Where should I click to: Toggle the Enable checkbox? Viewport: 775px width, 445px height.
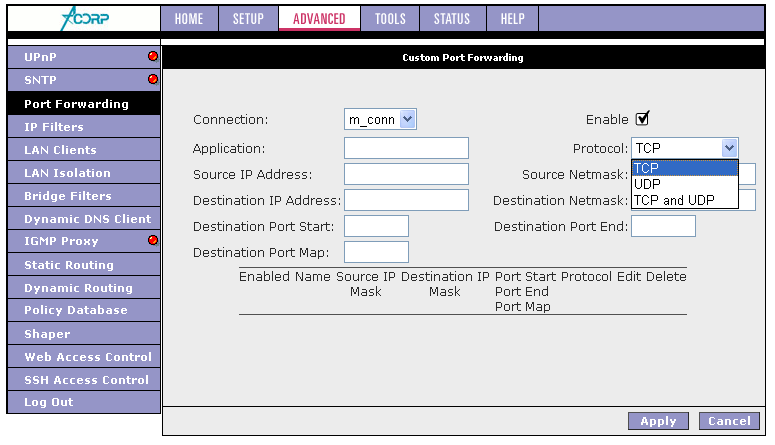point(643,119)
